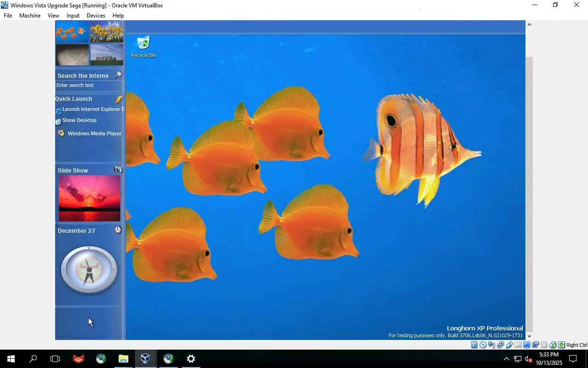Select the orange fish wallpaper thumbnail
The width and height of the screenshot is (588, 368).
[x=72, y=32]
